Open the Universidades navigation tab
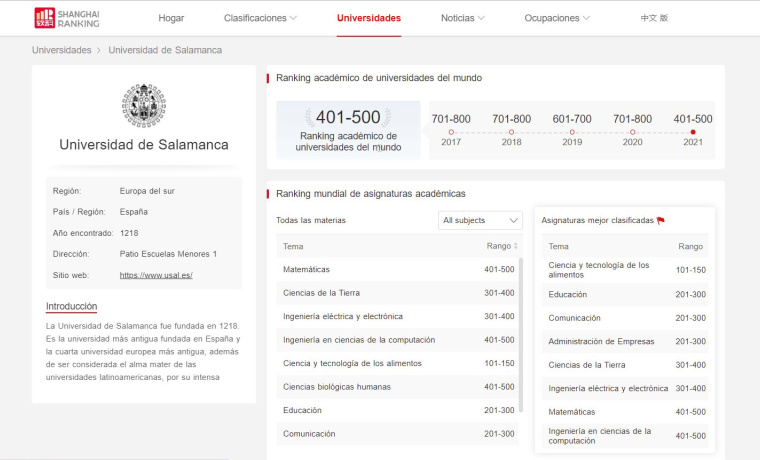The image size is (760, 460). (x=369, y=18)
